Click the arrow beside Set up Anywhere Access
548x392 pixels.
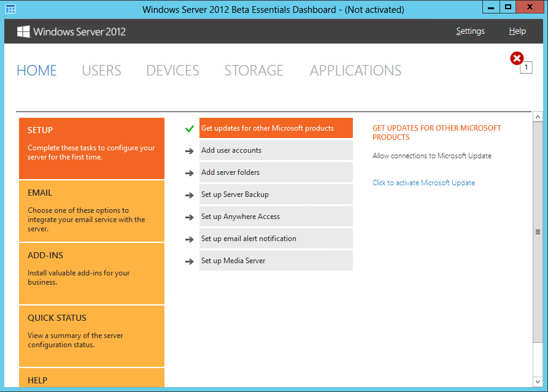coord(190,217)
